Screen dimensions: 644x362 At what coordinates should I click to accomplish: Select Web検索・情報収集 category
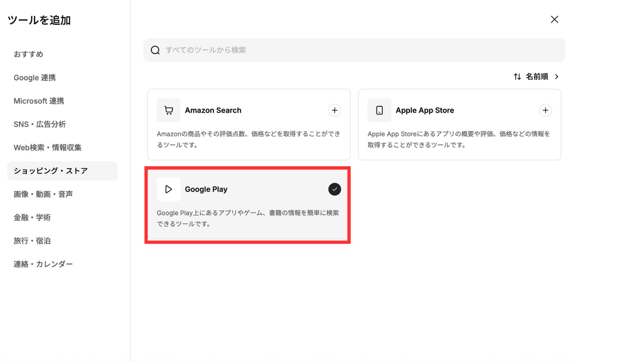pyautogui.click(x=48, y=147)
